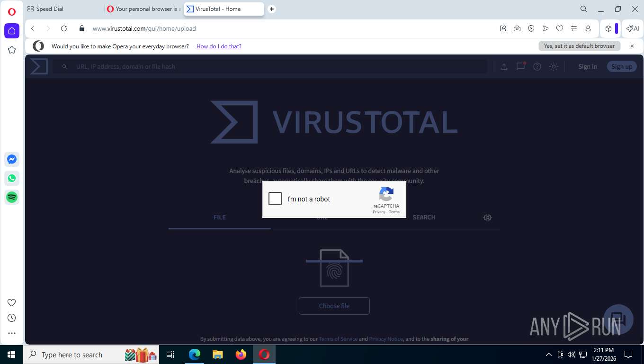Click Sign in on VirusTotal
Viewport: 644px width, 364px height.
tap(588, 67)
